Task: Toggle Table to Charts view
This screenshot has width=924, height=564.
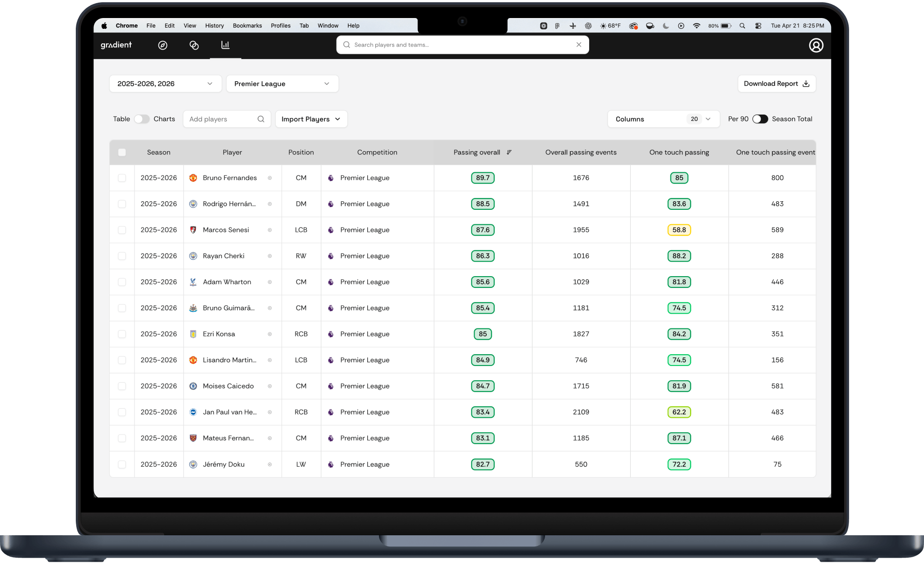Action: (142, 119)
